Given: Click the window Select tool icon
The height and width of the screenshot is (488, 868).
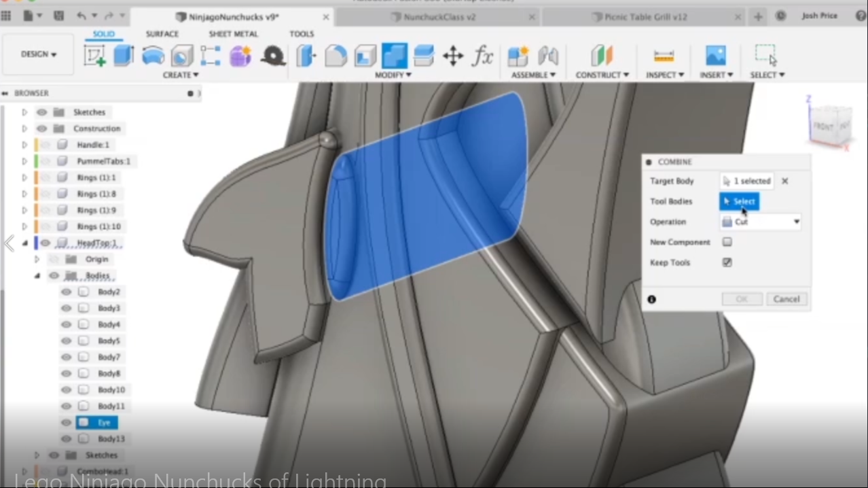Looking at the screenshot, I should pos(767,55).
